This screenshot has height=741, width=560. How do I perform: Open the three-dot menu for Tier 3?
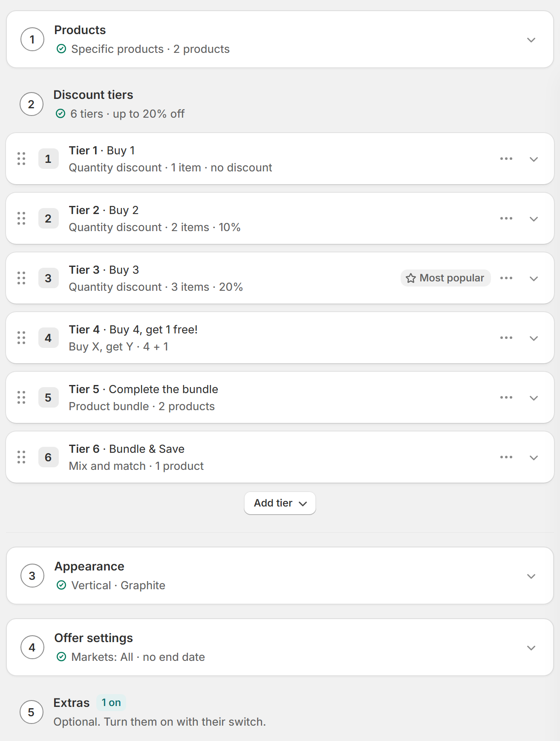(x=506, y=278)
